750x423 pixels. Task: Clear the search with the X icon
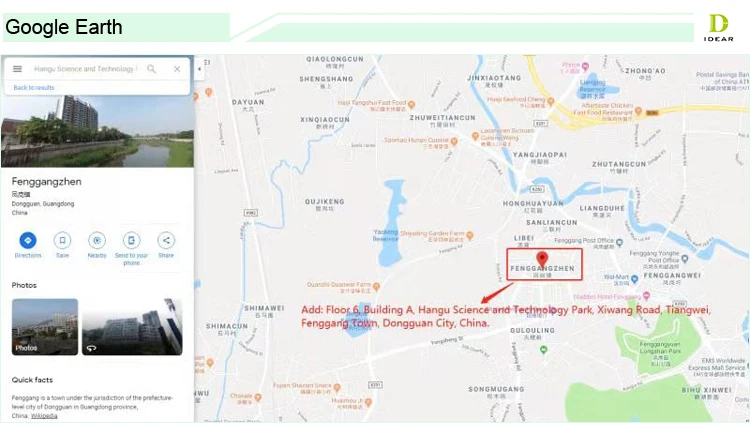(177, 69)
